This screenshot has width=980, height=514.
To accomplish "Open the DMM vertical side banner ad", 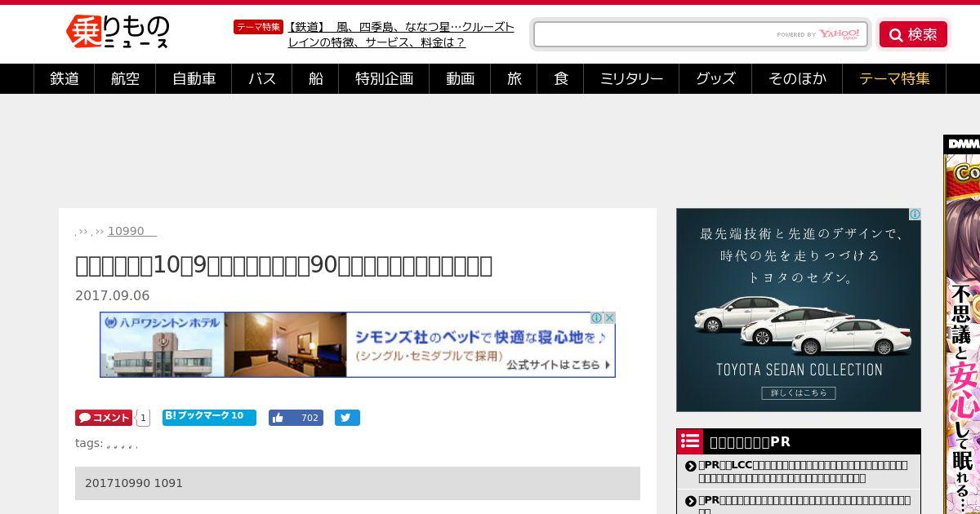I will coord(962,325).
